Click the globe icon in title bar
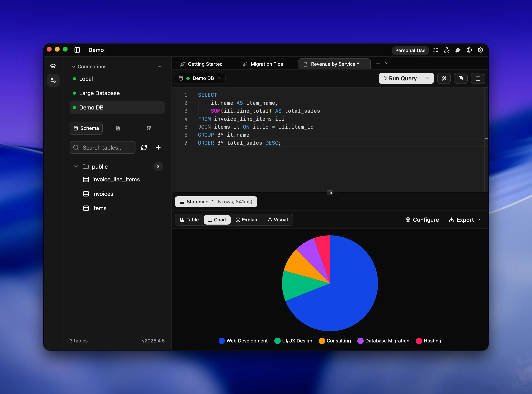Image resolution: width=532 pixels, height=394 pixels. point(469,50)
